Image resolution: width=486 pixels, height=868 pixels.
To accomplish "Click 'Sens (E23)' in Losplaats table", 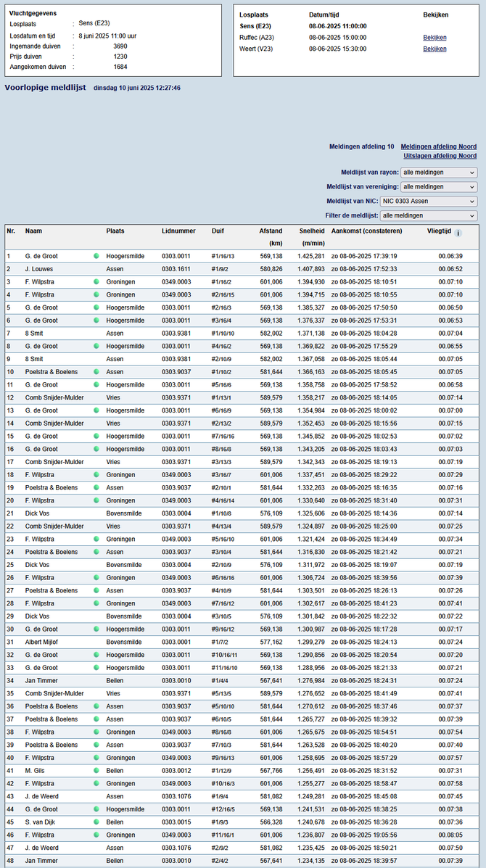I will [256, 26].
